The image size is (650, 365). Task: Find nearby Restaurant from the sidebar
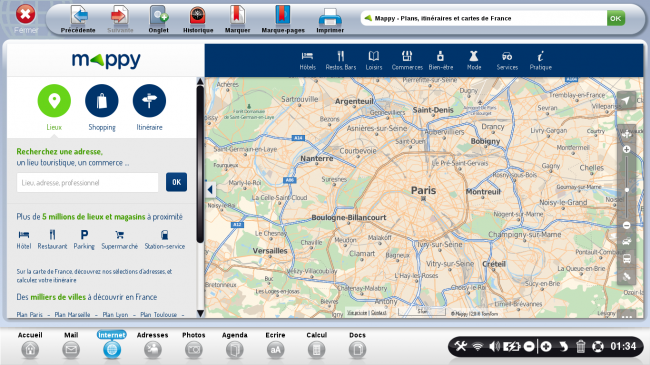click(x=52, y=240)
